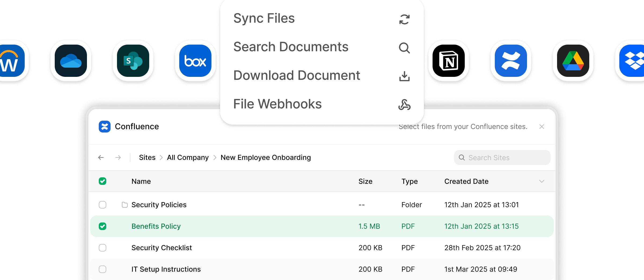Screen dimensions: 644x280
Task: Uncheck the Benefits Policy checkbox
Action: pyautogui.click(x=103, y=226)
